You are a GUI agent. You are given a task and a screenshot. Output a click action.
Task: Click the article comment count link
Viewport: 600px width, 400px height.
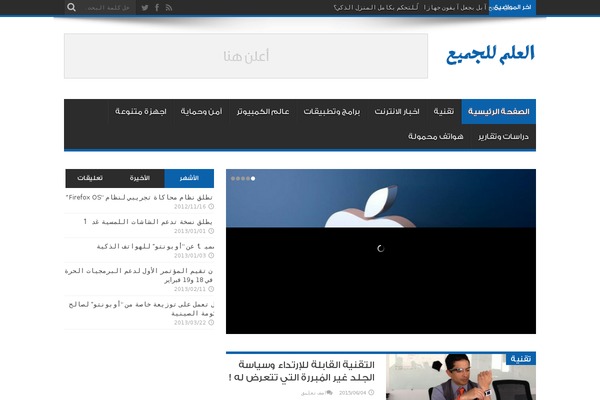pyautogui.click(x=316, y=393)
